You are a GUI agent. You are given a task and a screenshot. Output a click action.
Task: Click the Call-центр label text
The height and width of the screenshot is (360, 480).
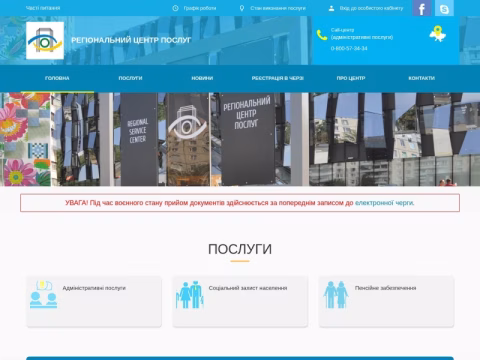342,30
